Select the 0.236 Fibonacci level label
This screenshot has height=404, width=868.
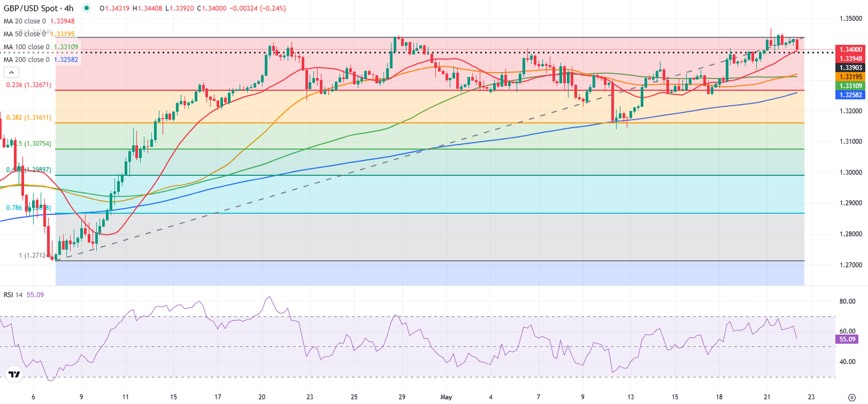[x=29, y=85]
